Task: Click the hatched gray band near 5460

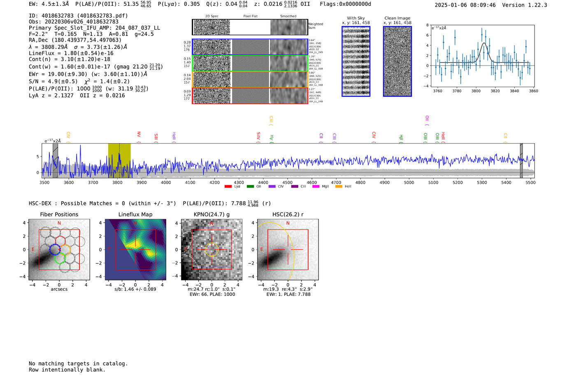Action: tap(521, 160)
